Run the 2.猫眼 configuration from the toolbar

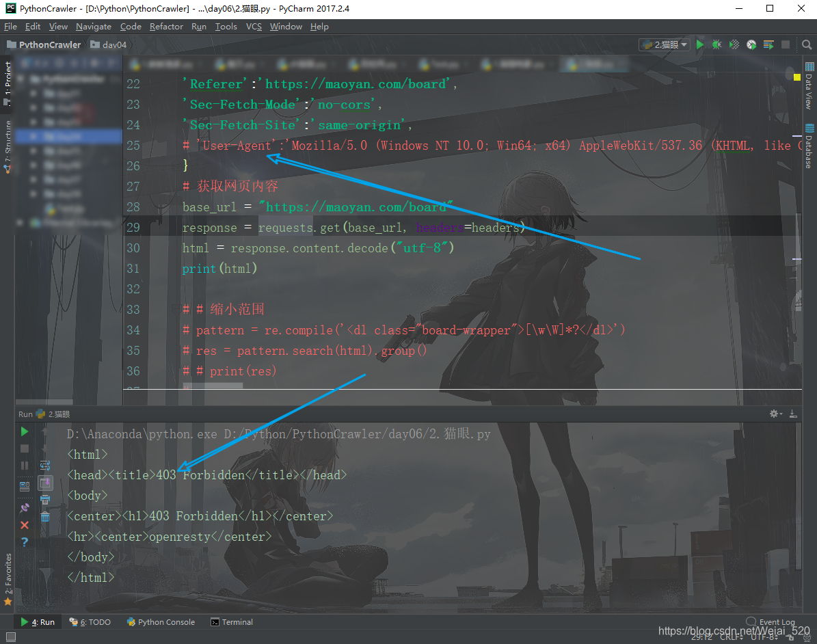click(x=700, y=45)
